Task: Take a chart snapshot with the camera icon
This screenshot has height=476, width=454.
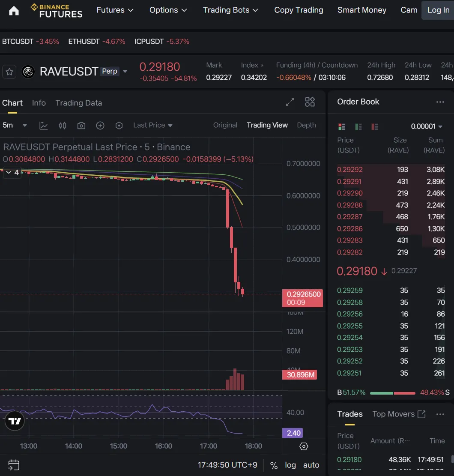Action: pyautogui.click(x=81, y=126)
